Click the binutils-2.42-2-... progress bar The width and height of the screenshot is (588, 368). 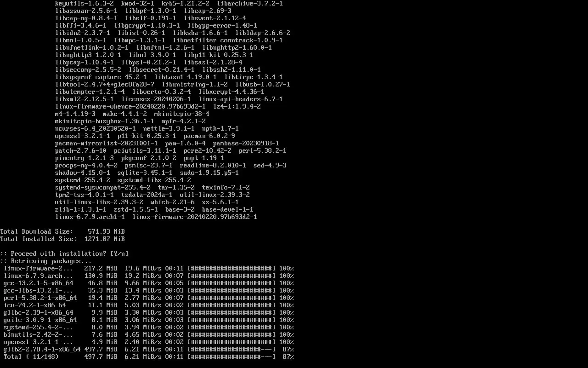pos(232,334)
